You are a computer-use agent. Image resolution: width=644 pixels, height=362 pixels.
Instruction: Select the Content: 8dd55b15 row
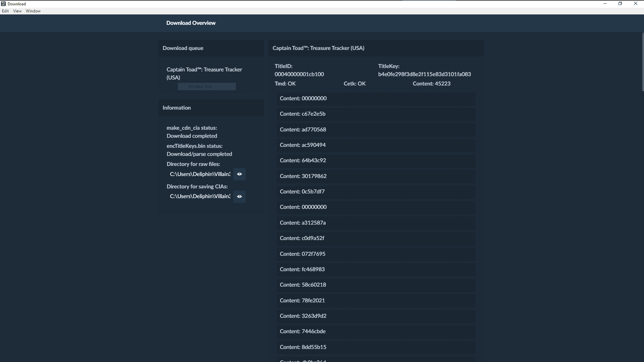point(376,347)
